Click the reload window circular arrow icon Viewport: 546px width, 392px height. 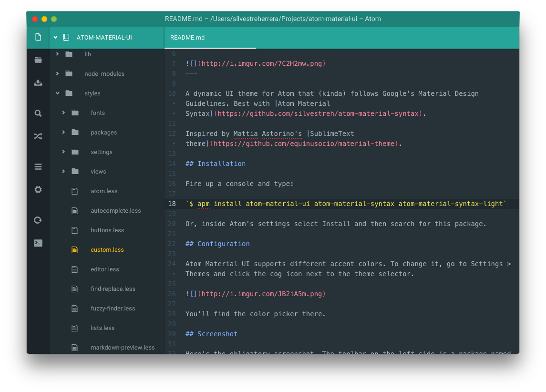pos(38,220)
